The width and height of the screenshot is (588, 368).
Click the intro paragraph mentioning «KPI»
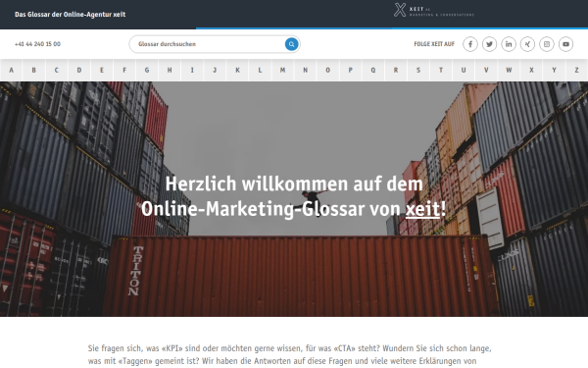(289, 354)
